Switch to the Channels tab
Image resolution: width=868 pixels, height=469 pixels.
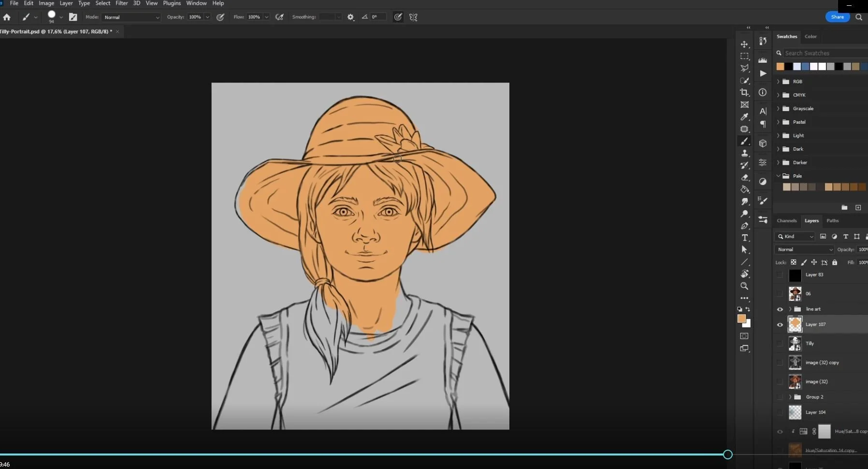tap(786, 221)
